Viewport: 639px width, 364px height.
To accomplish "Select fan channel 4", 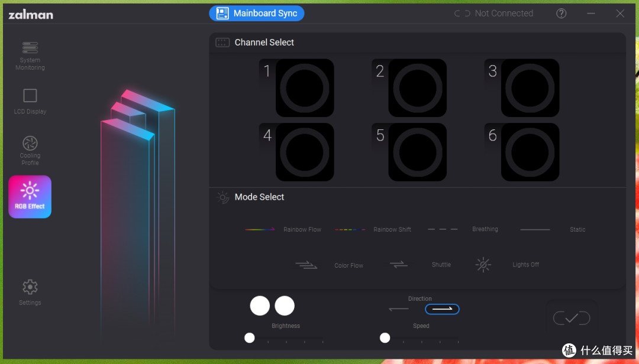I will tap(305, 152).
